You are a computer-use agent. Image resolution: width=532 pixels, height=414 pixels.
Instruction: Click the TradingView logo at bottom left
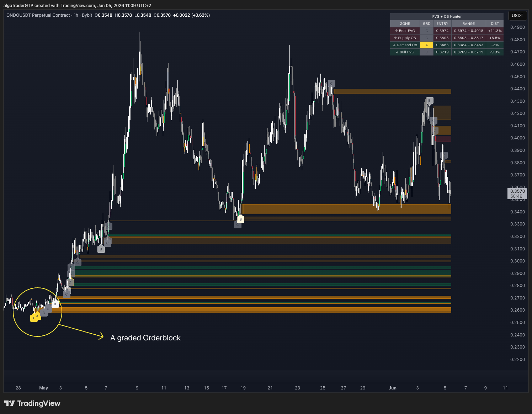[x=32, y=403]
